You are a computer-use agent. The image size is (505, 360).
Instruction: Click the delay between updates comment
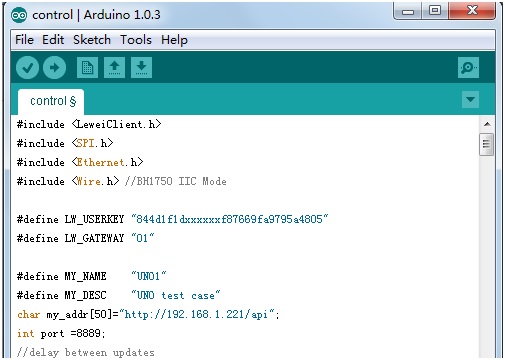86,352
